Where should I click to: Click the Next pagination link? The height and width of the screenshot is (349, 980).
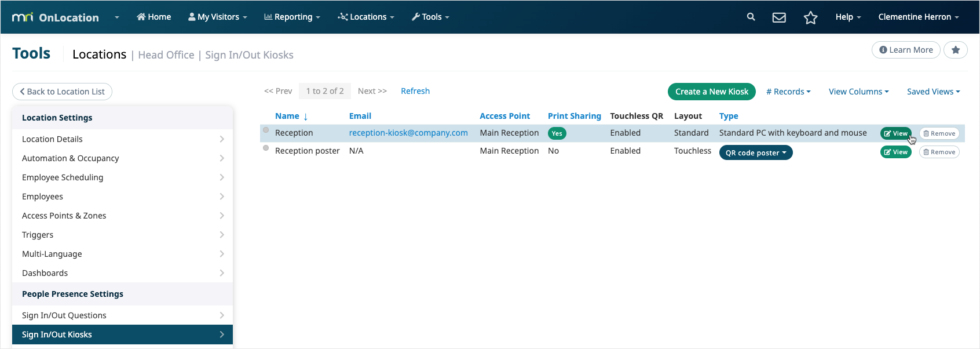(x=372, y=91)
